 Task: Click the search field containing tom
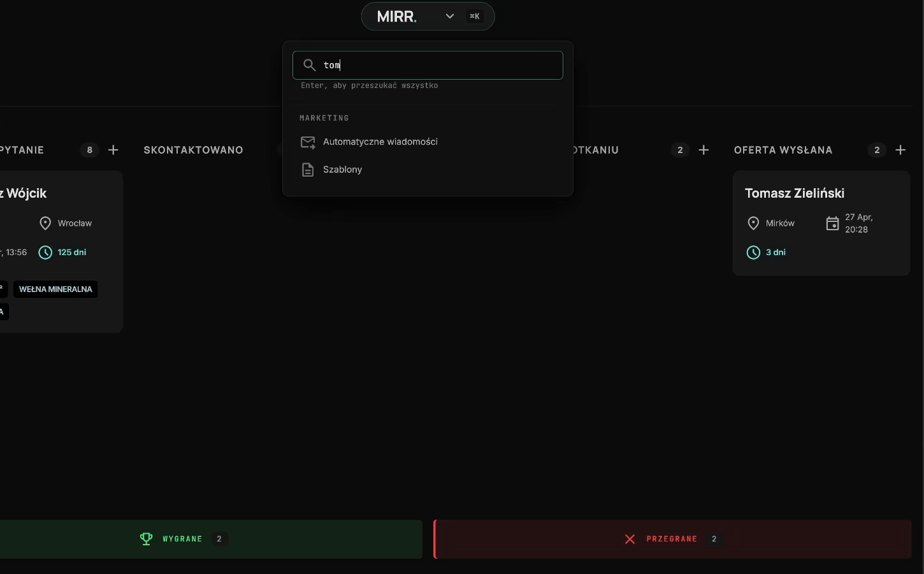(428, 65)
